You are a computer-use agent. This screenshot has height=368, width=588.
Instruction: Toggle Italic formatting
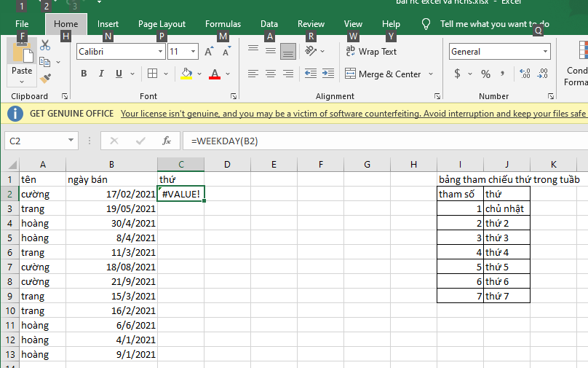point(101,74)
